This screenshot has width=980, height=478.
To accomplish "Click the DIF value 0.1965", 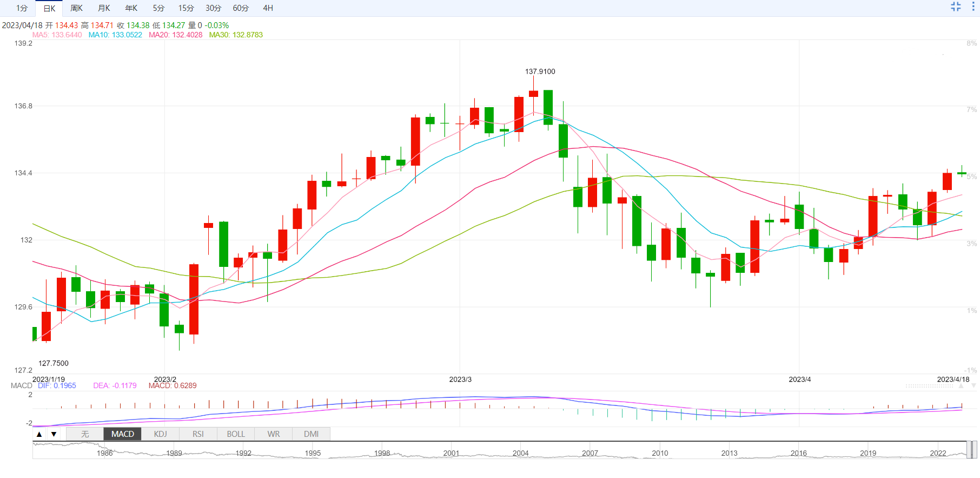I will pos(57,385).
